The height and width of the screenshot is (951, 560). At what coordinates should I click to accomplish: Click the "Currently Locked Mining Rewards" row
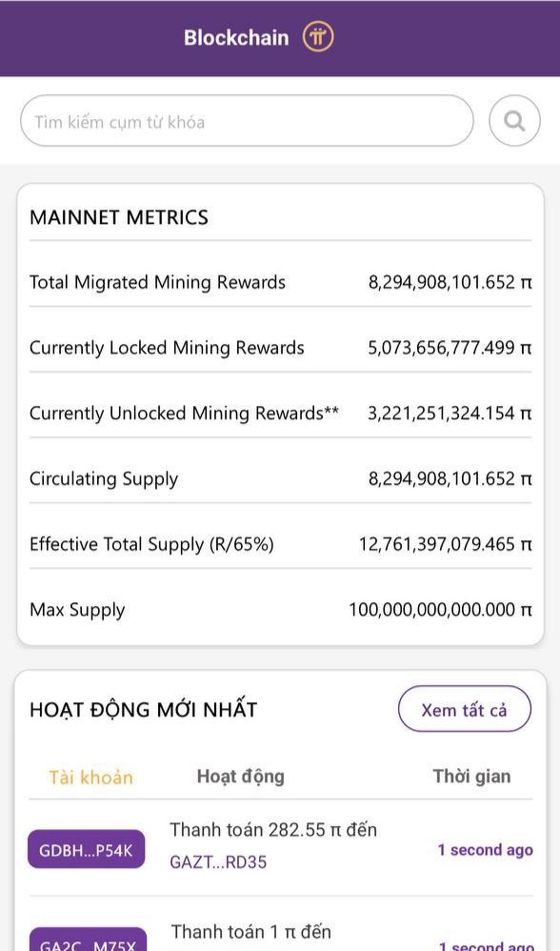[x=281, y=348]
